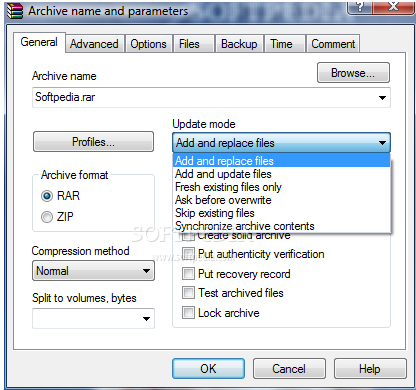Select the General tab
This screenshot has height=390, width=416.
coord(39,42)
